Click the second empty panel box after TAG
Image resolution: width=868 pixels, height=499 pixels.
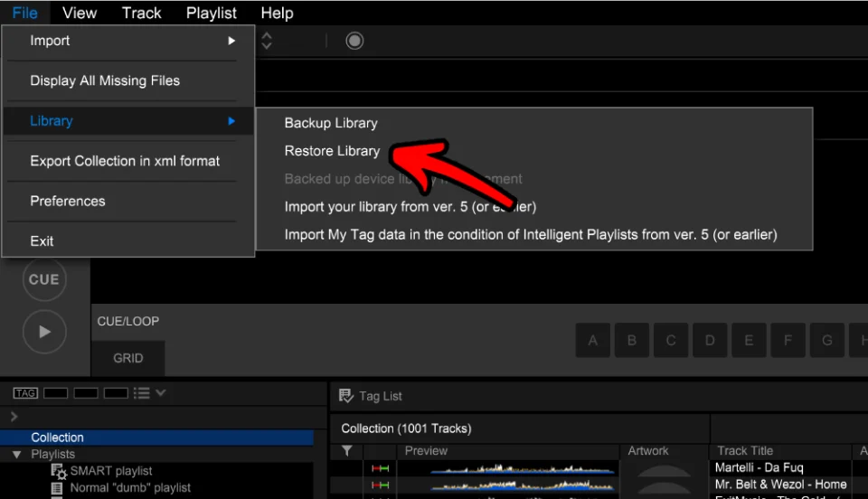[86, 393]
